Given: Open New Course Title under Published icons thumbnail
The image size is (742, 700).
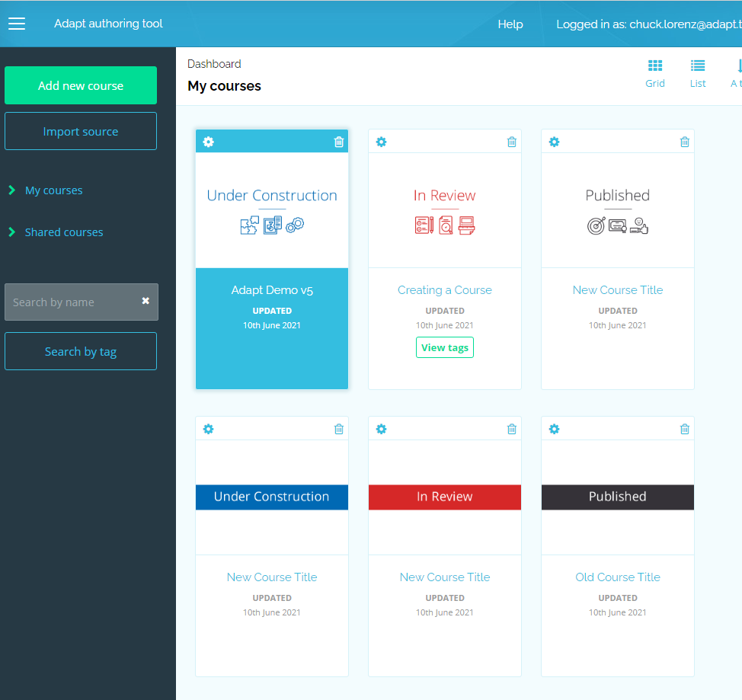Looking at the screenshot, I should point(618,290).
